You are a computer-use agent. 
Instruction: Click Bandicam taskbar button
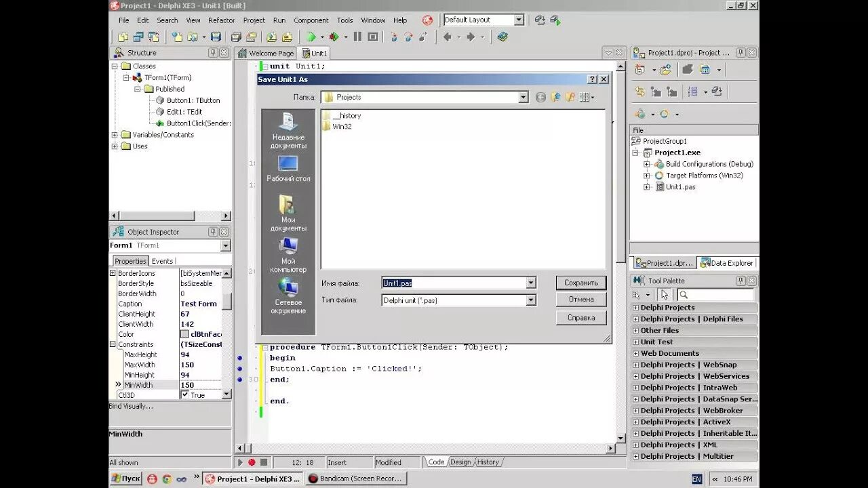pos(356,479)
